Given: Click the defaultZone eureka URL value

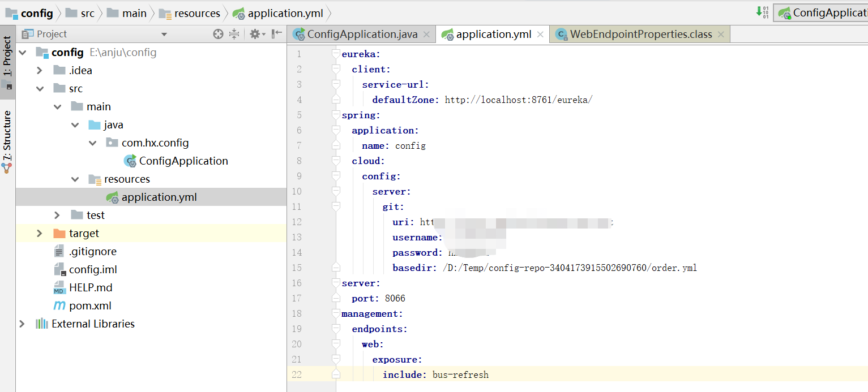Looking at the screenshot, I should (x=519, y=100).
